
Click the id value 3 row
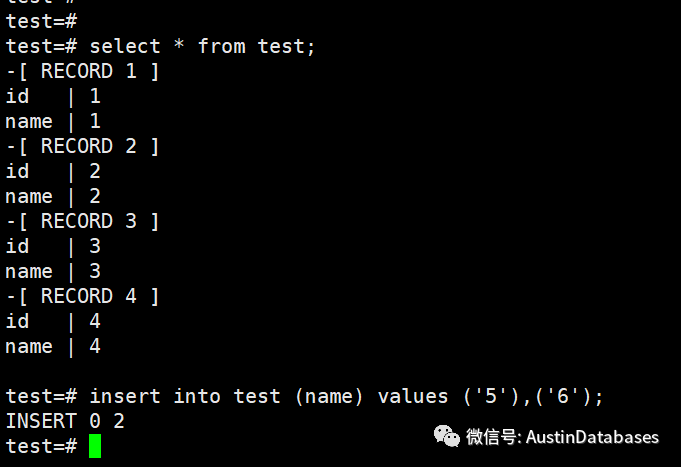(x=53, y=246)
